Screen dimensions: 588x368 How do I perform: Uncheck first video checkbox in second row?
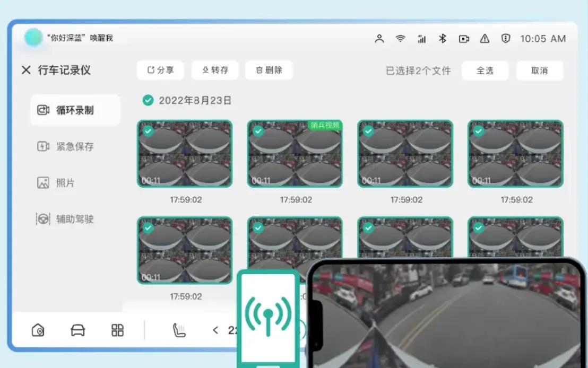pyautogui.click(x=148, y=227)
